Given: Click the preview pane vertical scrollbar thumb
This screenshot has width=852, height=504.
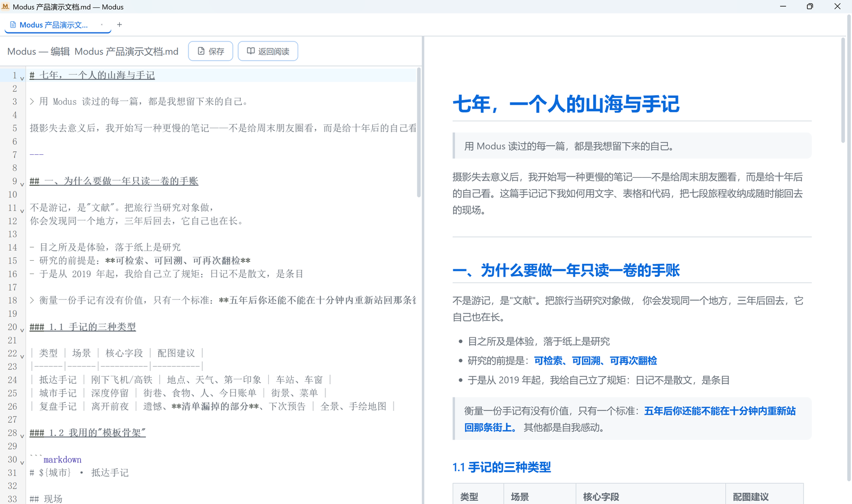Looking at the screenshot, I should [x=843, y=90].
